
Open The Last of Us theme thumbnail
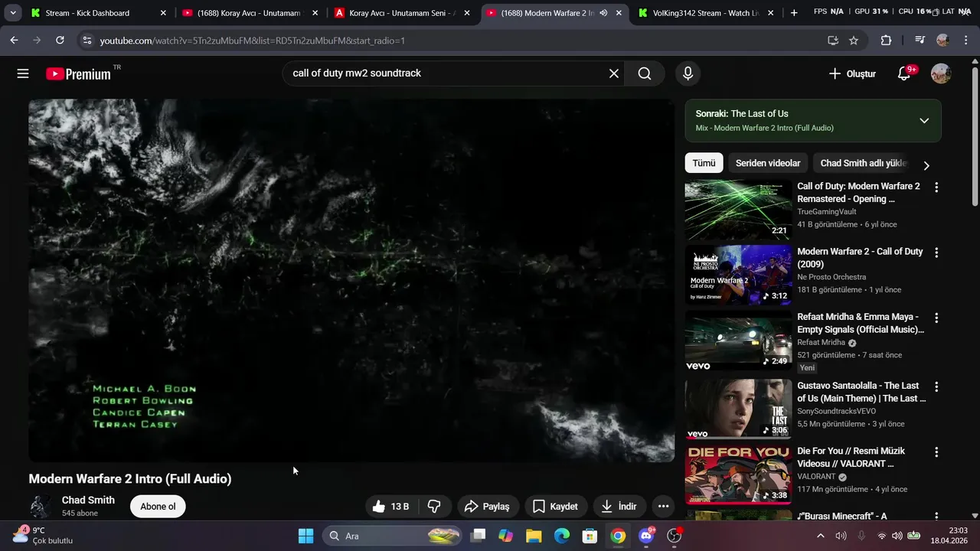tap(738, 409)
